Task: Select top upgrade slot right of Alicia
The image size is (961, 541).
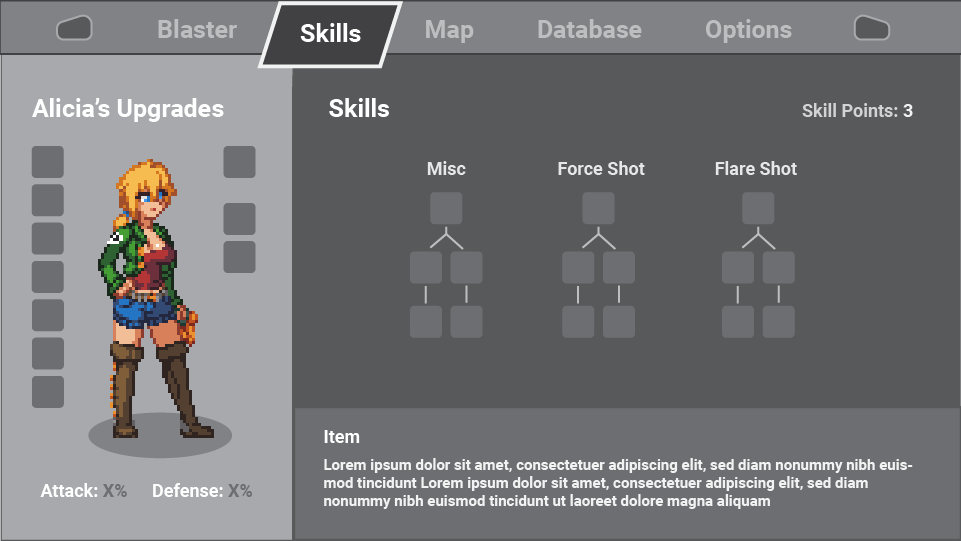Action: click(240, 162)
